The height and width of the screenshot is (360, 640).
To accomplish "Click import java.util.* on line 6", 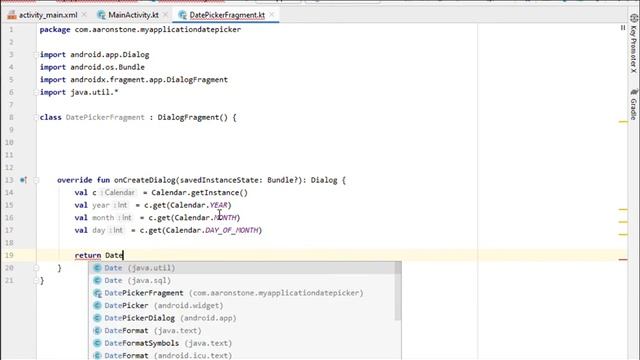I will point(79,92).
